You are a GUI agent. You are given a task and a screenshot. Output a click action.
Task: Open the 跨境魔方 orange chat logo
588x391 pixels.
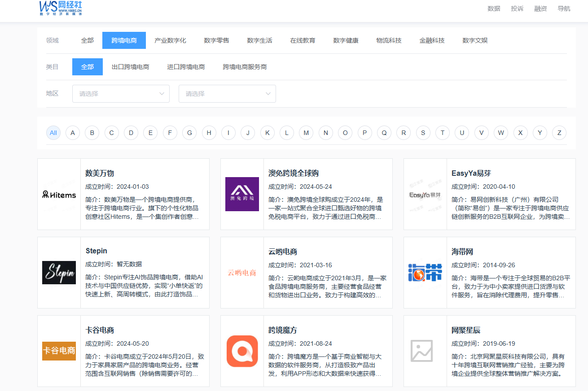pyautogui.click(x=242, y=351)
